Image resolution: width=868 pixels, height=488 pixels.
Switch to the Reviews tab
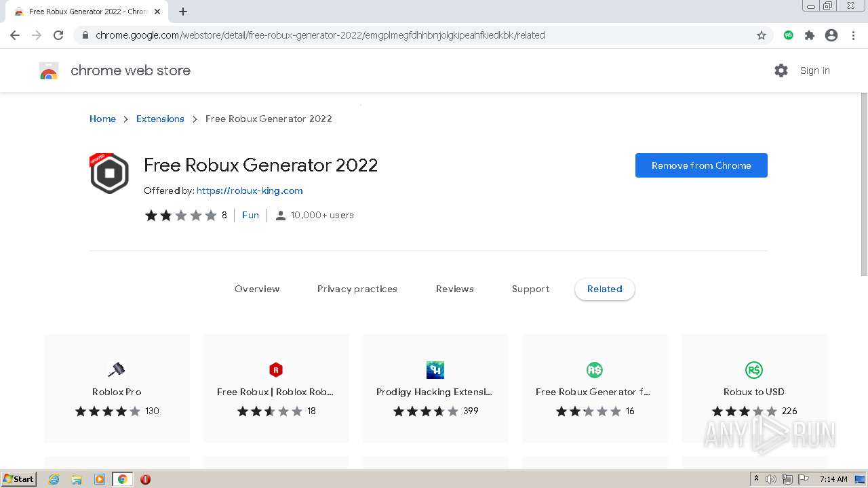(455, 289)
